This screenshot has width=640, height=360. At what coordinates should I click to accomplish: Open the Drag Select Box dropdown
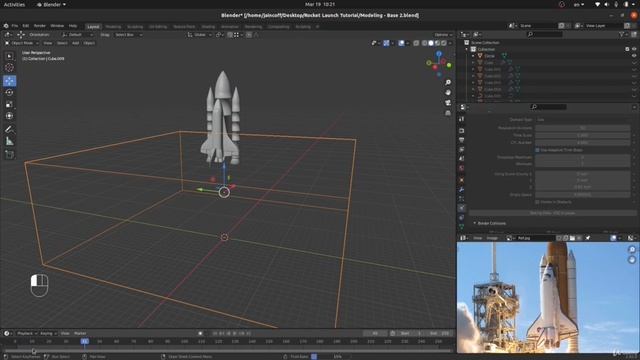[x=129, y=35]
